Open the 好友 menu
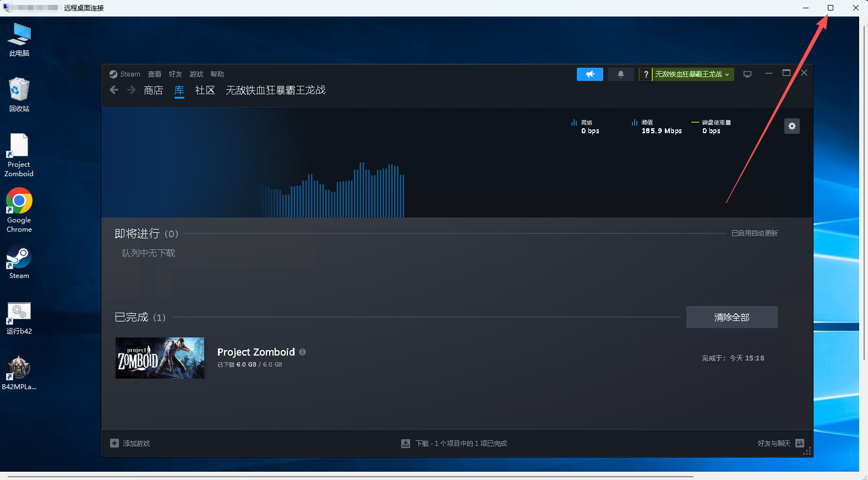This screenshot has height=480, width=868. [x=175, y=74]
